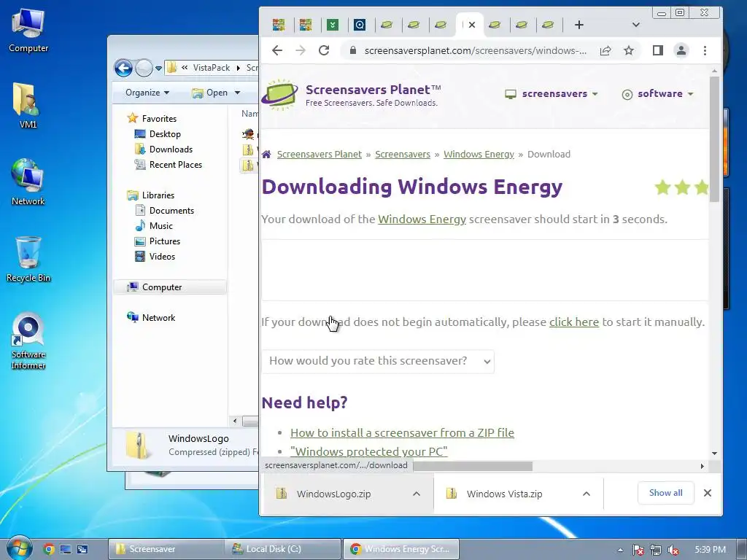This screenshot has height=560, width=747.
Task: Select the Computer desktop icon
Action: [x=28, y=31]
